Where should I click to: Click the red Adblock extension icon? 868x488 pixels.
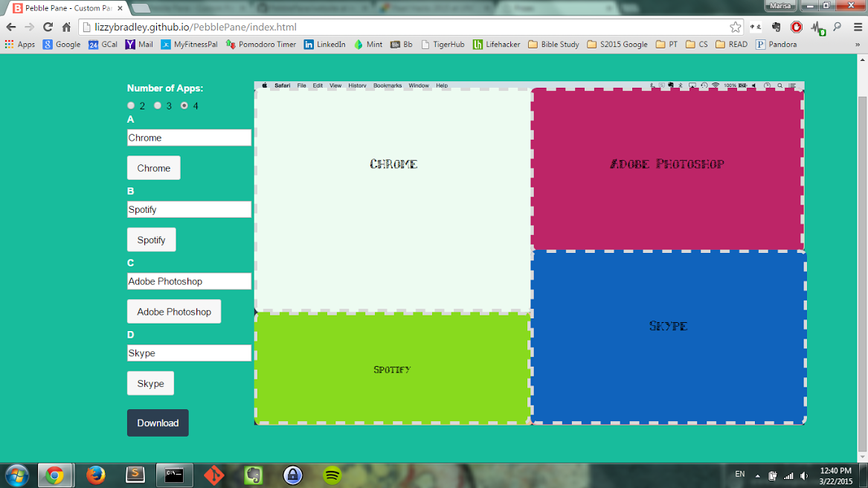797,27
